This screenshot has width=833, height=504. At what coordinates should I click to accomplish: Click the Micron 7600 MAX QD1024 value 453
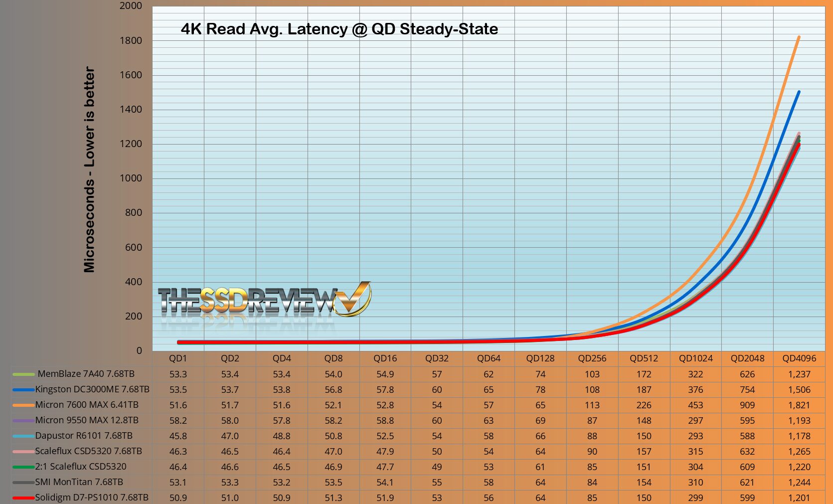point(696,405)
